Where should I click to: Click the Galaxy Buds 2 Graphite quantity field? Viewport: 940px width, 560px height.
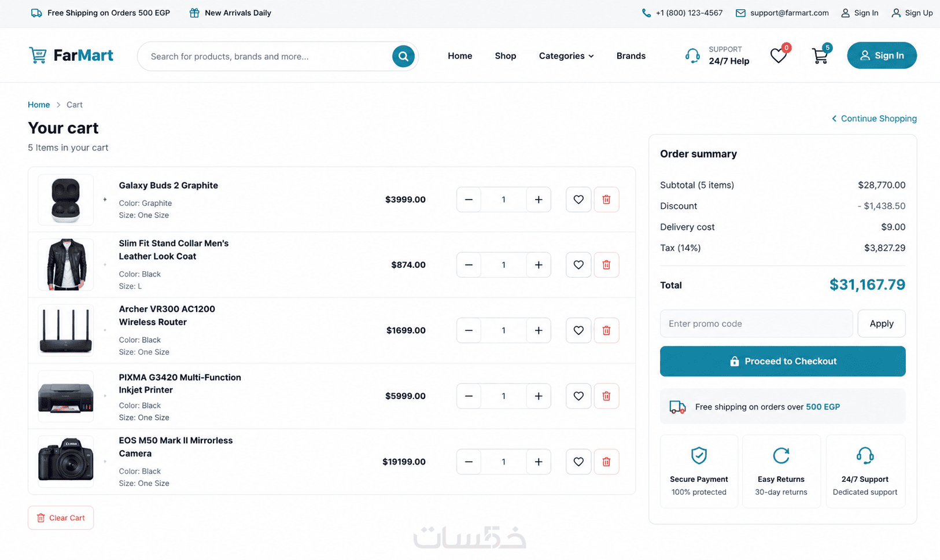tap(503, 200)
